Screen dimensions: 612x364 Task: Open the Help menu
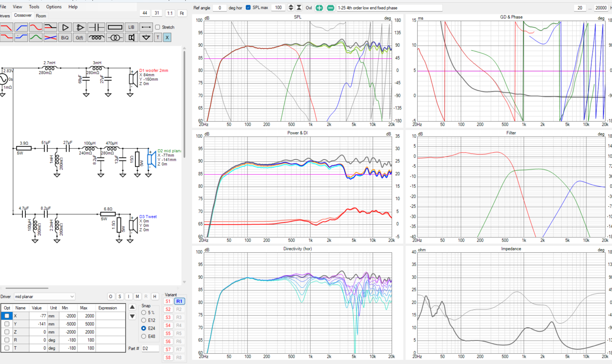(x=73, y=7)
